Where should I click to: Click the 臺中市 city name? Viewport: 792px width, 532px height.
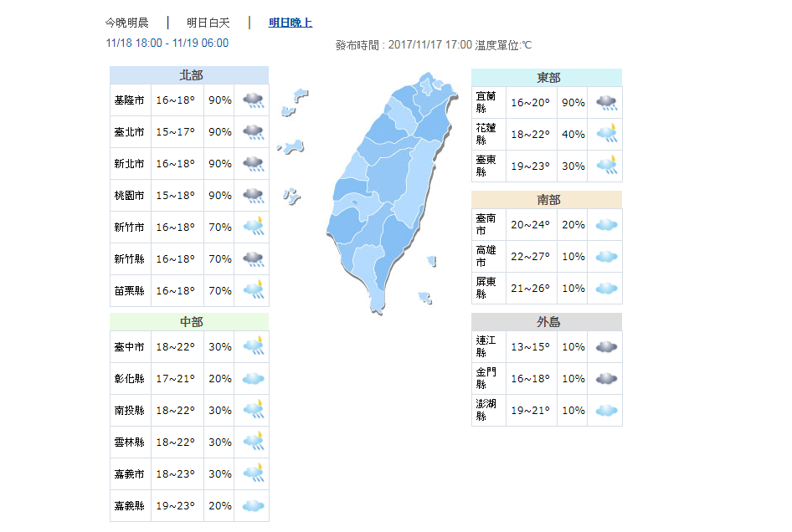coord(129,347)
